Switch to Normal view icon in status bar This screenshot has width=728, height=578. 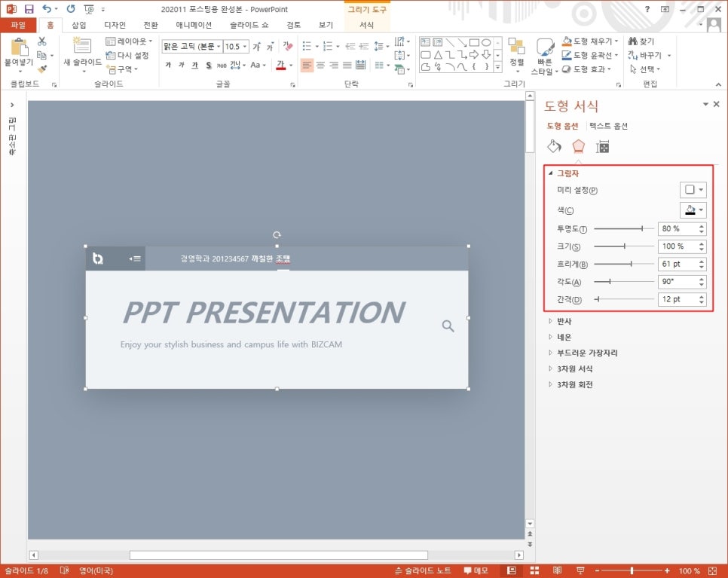coord(512,570)
